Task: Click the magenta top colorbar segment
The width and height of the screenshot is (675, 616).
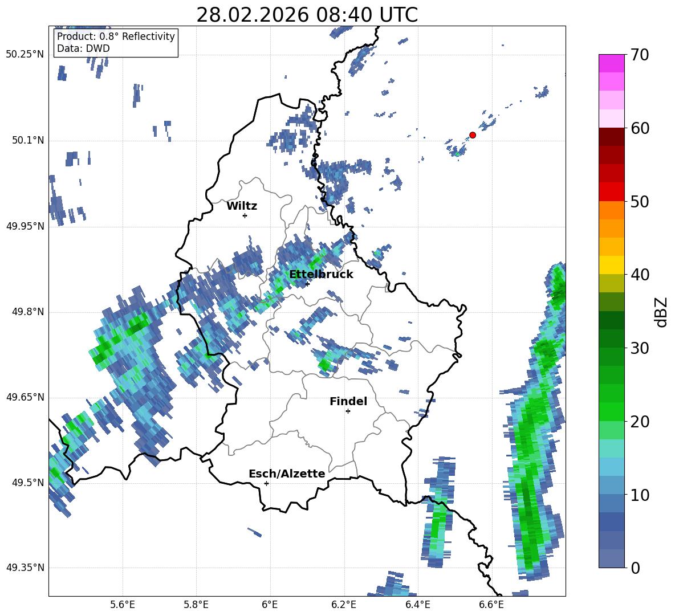Action: 611,64
